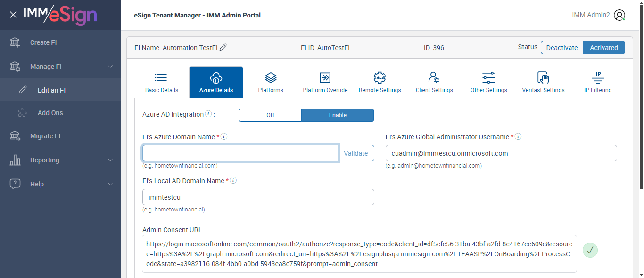Screen dimensions: 644x278
Task: Expand the Reporting submenu chevron
Action: pos(110,160)
